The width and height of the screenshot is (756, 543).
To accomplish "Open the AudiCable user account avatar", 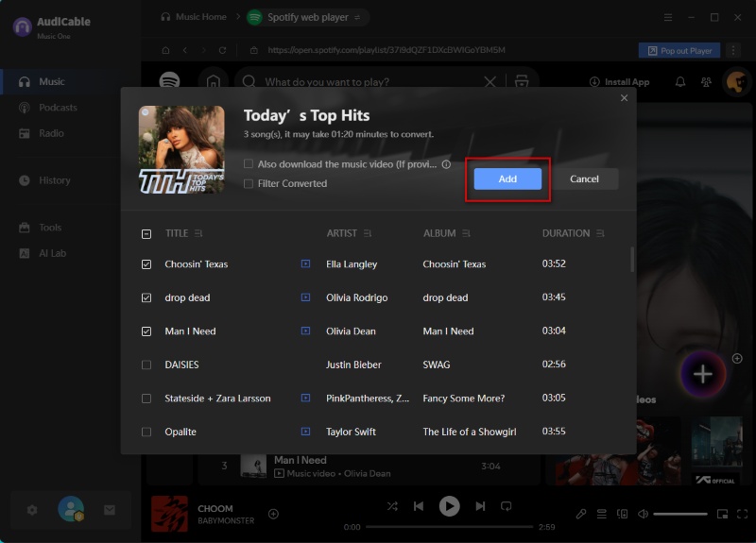I will pos(71,509).
